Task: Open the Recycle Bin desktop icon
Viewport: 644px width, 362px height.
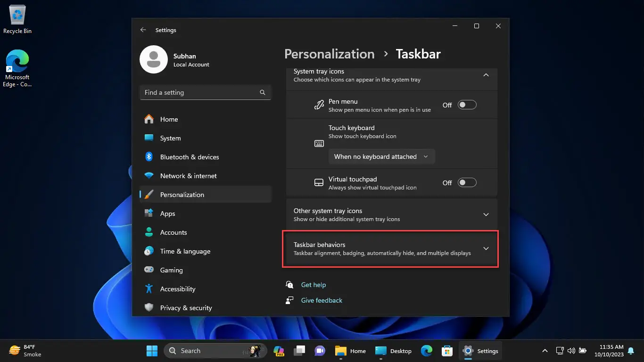Action: click(17, 20)
